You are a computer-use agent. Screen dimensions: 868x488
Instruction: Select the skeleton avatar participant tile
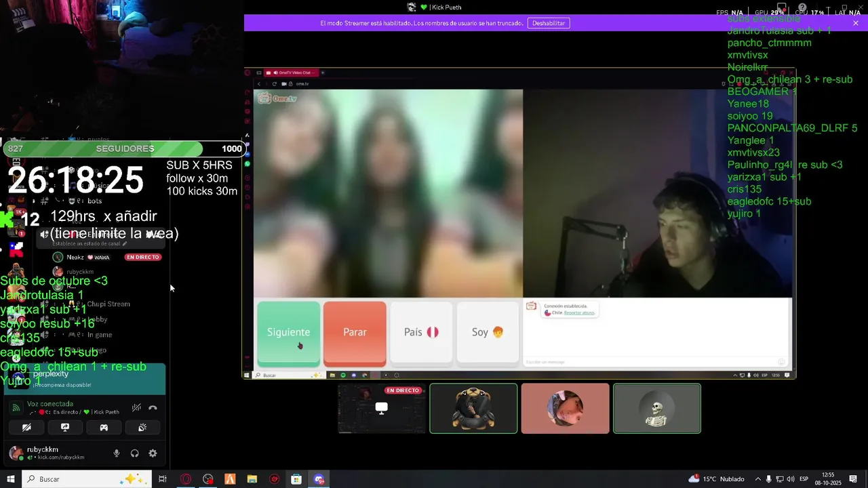[x=656, y=409]
